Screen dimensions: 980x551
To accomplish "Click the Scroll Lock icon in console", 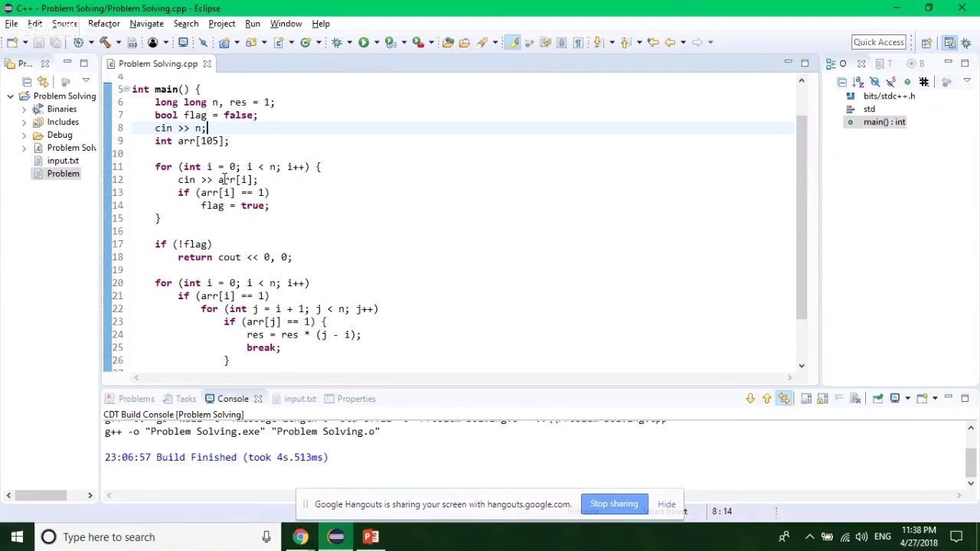I will 822,399.
